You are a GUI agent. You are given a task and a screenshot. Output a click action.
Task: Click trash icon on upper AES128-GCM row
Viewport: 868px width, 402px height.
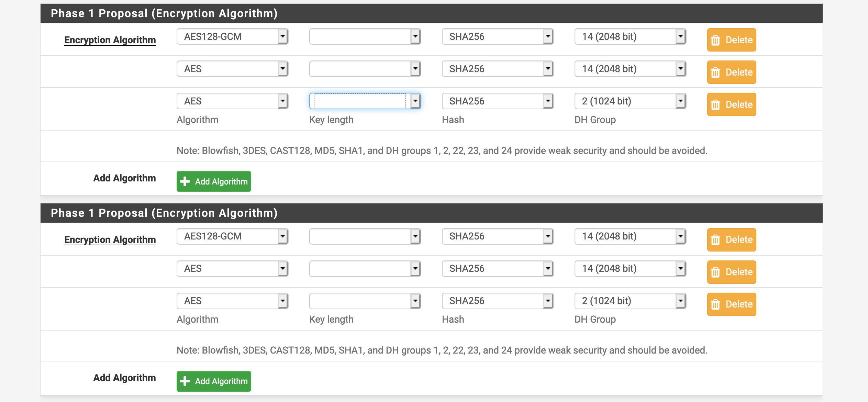[715, 40]
